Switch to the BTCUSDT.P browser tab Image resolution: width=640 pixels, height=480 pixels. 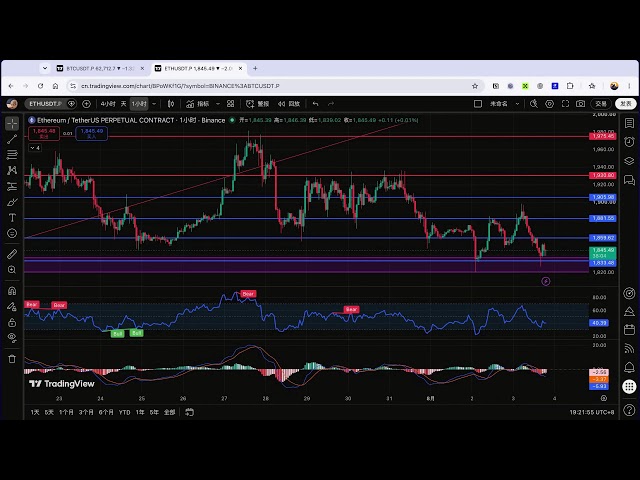(x=100, y=69)
